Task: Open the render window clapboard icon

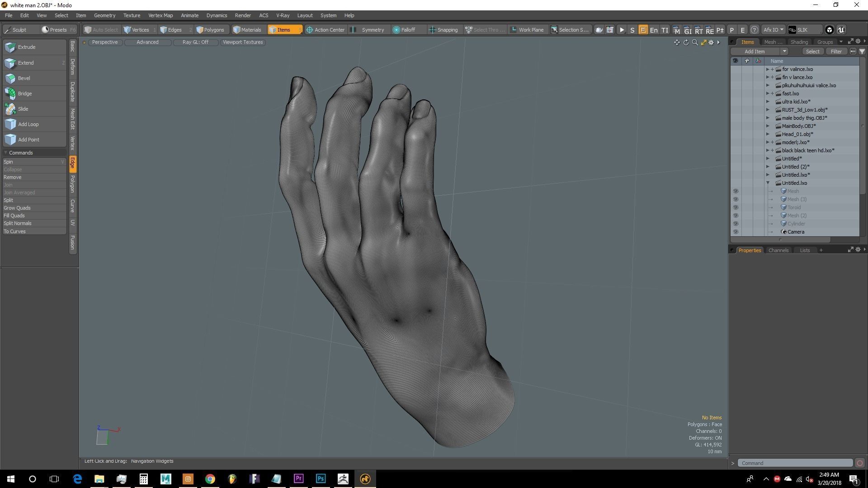Action: coord(610,30)
